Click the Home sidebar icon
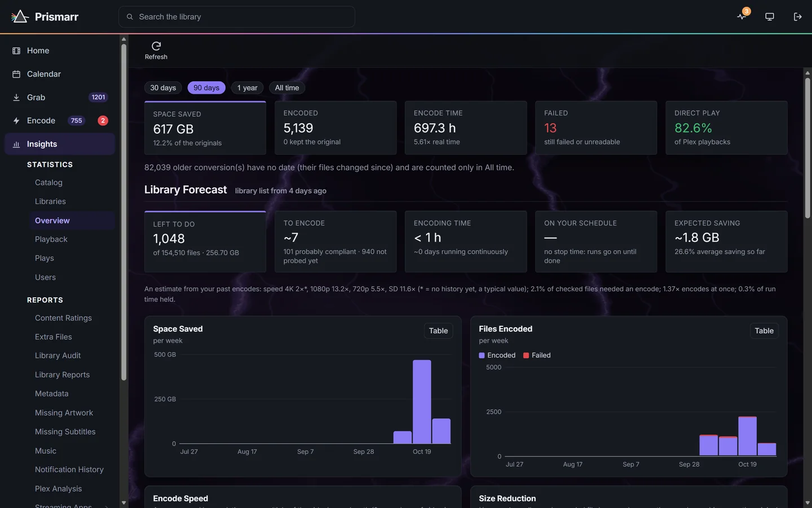 (16, 51)
